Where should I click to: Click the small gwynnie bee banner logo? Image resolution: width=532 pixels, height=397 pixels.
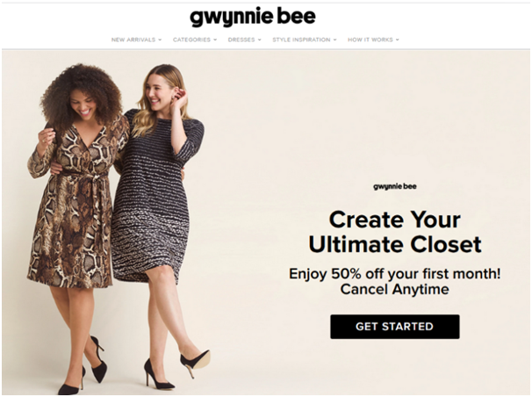395,186
